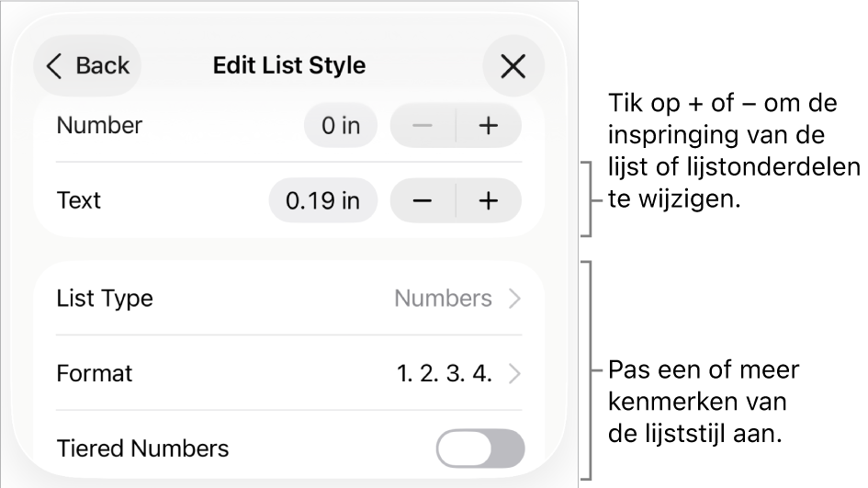Close the Edit List Style panel
The height and width of the screenshot is (488, 868).
pos(513,66)
